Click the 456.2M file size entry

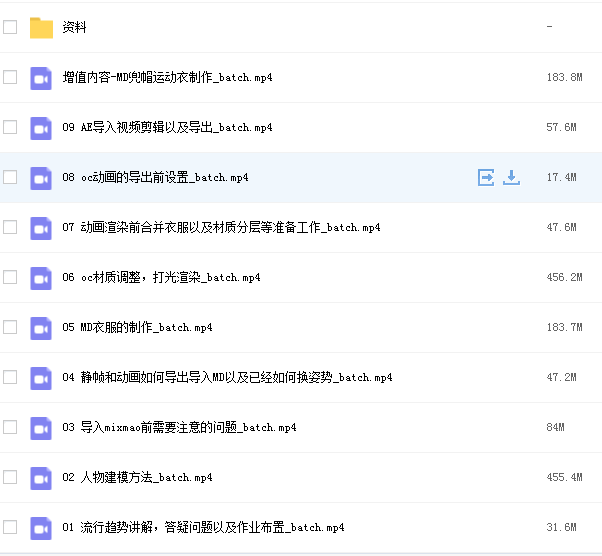(564, 277)
